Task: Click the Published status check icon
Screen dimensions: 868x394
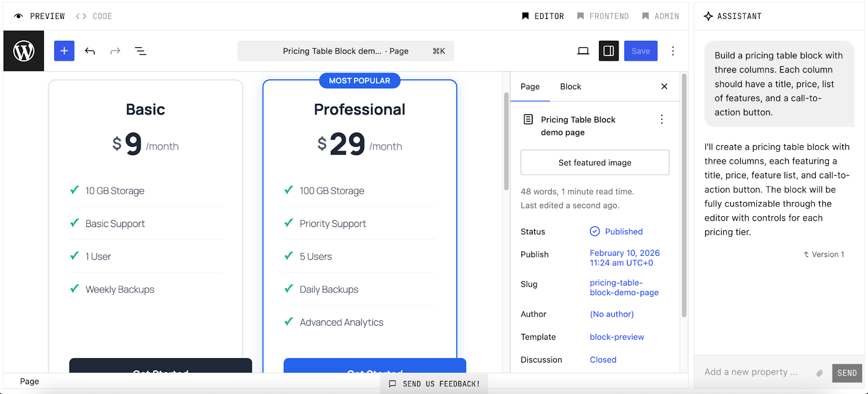Action: (x=595, y=231)
